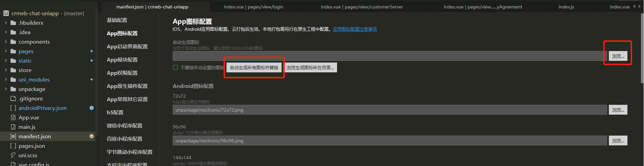Screen dimensions: 644x166
Task: Click the auto-generate icon source path field
Action: point(390,56)
